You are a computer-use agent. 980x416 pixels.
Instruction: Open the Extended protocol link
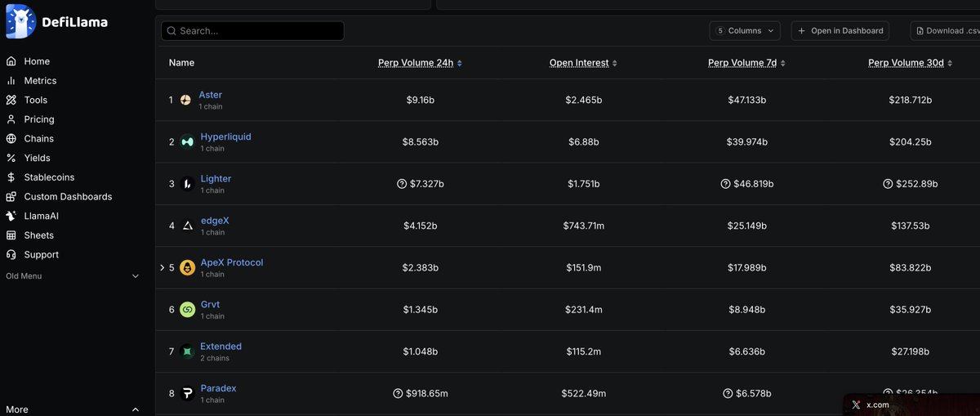(220, 347)
